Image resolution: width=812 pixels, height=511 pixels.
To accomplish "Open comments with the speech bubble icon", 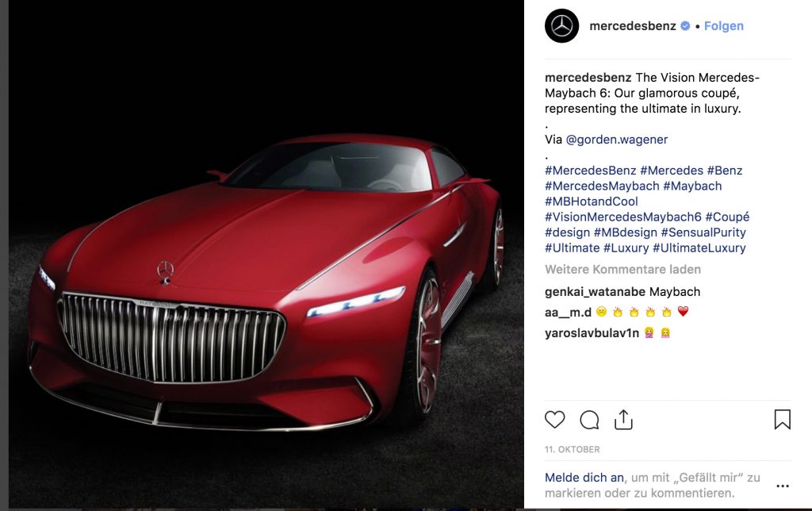I will pos(589,420).
